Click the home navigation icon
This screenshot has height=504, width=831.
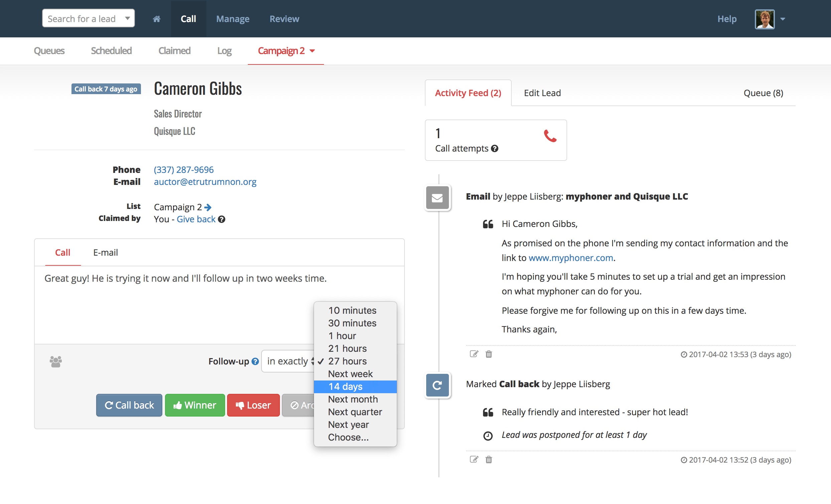pyautogui.click(x=156, y=18)
